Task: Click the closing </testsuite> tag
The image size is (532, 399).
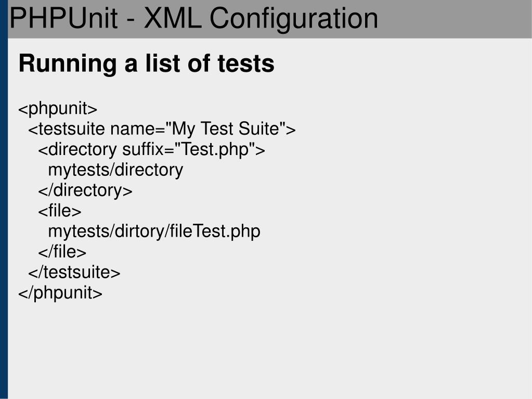Action: pyautogui.click(x=74, y=273)
